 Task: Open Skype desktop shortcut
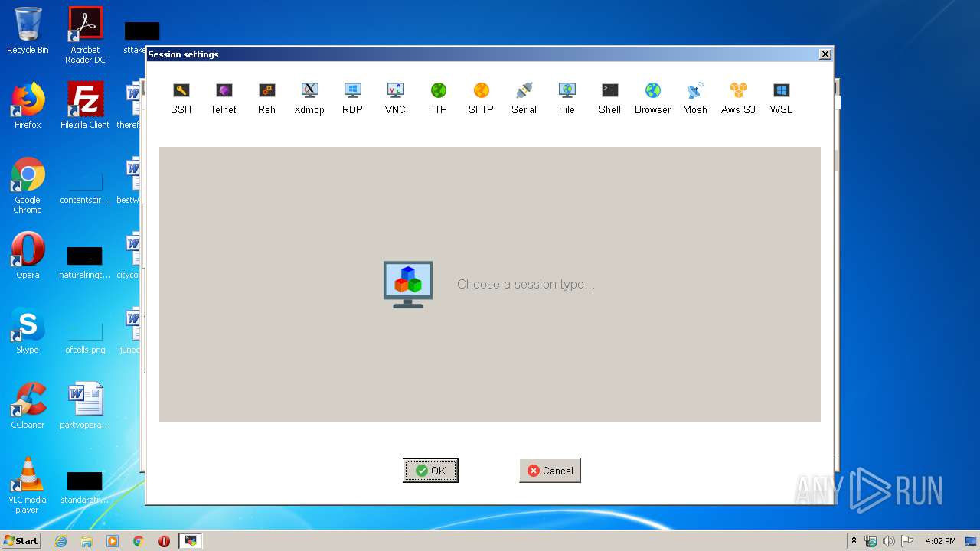coord(28,331)
